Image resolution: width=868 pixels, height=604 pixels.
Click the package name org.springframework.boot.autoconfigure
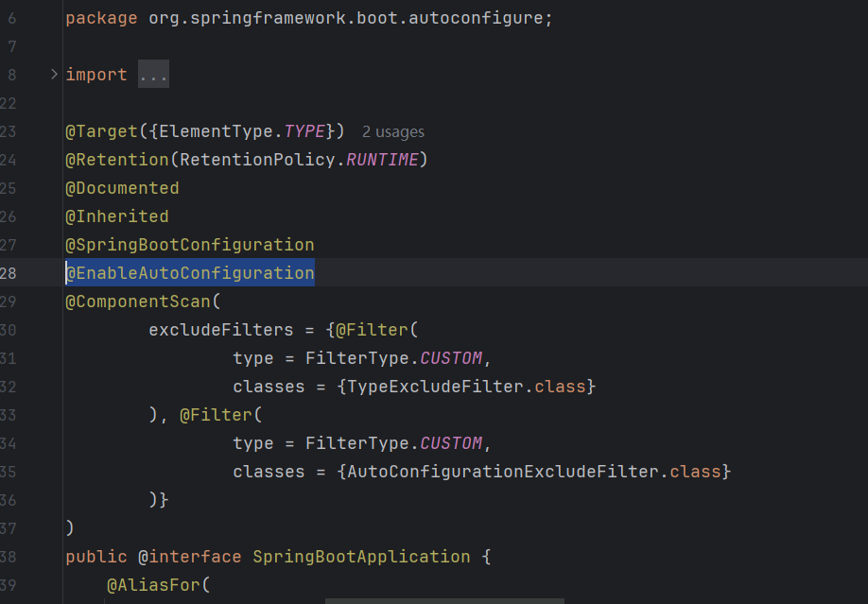[345, 18]
